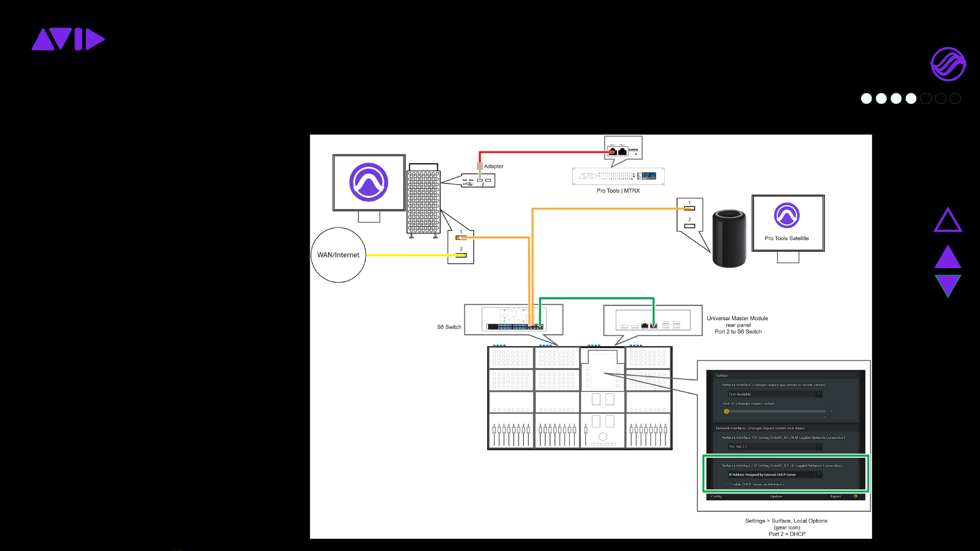Click the 'Pro Tools Satellite' label
Viewport: 980px width, 551px height.
click(787, 238)
